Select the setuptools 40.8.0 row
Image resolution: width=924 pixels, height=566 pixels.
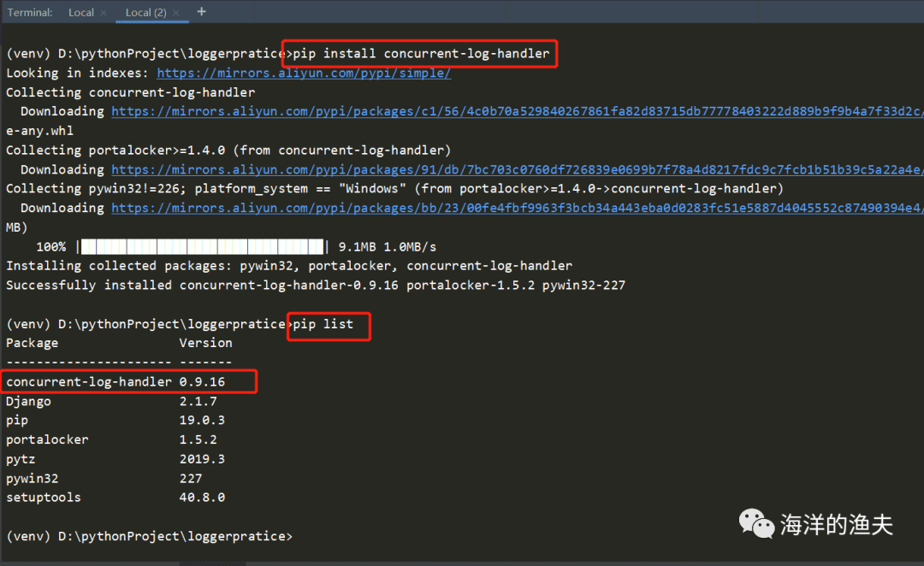pyautogui.click(x=115, y=497)
